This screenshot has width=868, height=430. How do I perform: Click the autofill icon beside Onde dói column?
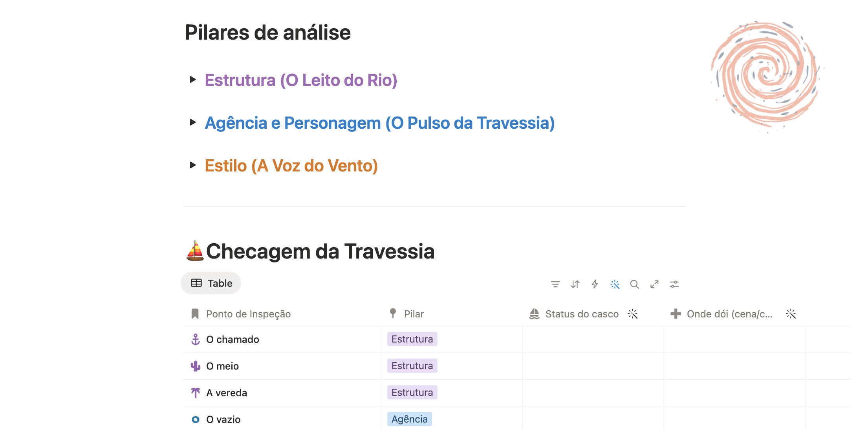(x=791, y=314)
